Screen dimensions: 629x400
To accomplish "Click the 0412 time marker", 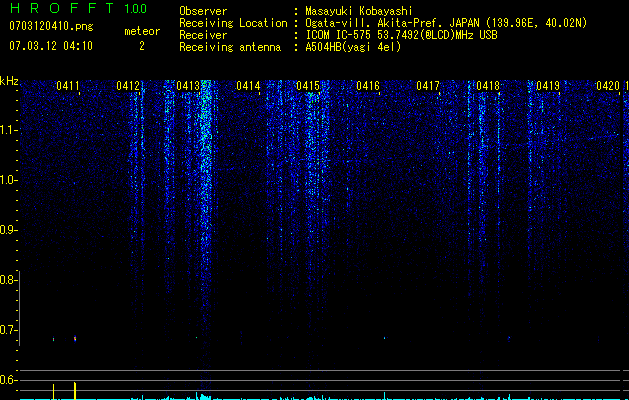I will point(128,86).
